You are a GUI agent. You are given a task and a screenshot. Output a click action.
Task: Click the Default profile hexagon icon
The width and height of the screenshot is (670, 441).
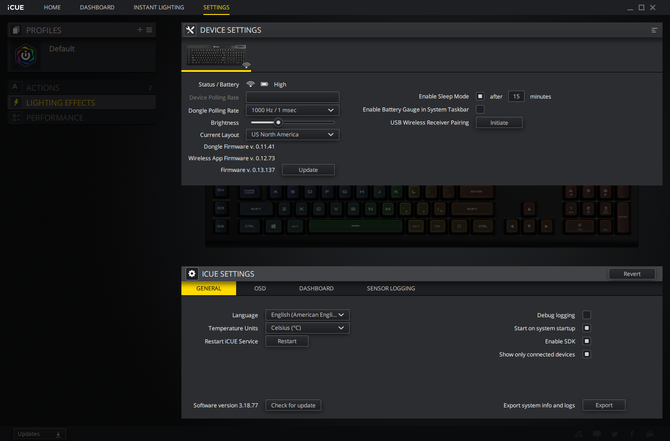[x=26, y=56]
